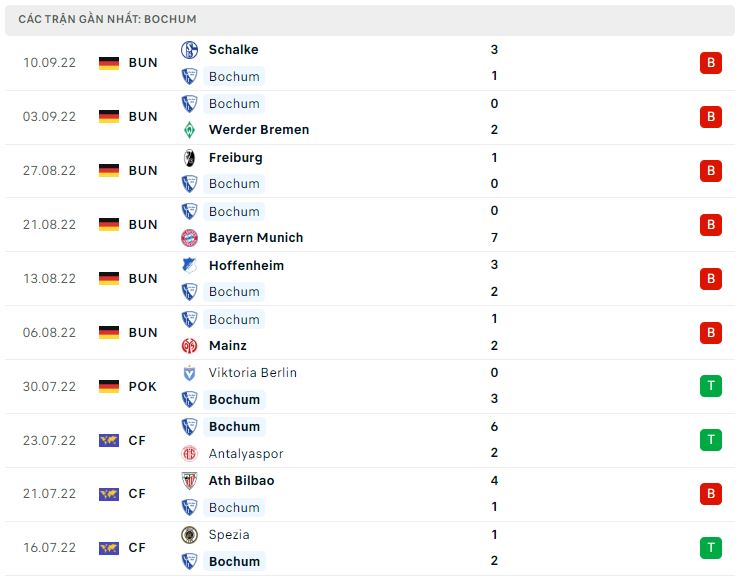Click the Antalyaspor club logo
Image resolution: width=741 pixels, height=581 pixels.
[x=189, y=454]
